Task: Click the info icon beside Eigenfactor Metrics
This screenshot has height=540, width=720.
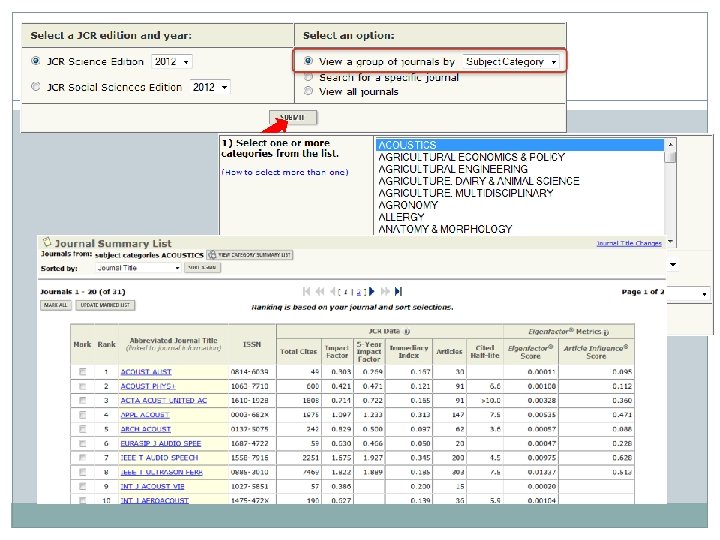Action: click(x=606, y=331)
